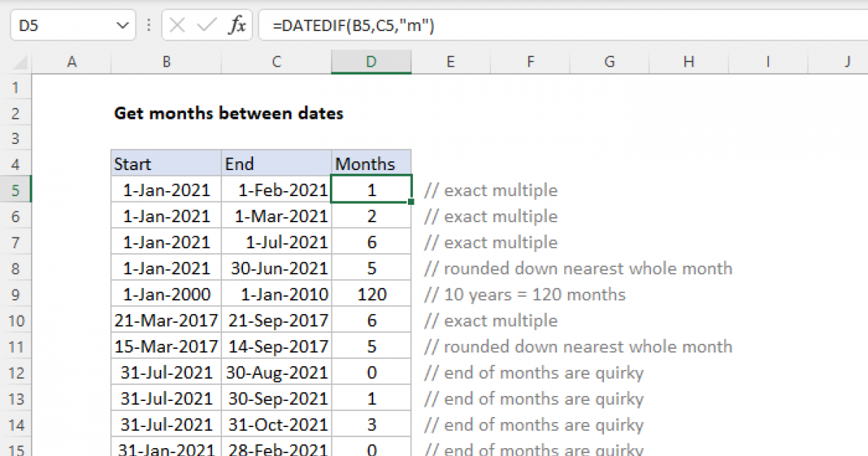Select the cell with 30-Jun-2021
This screenshot has width=868, height=456.
click(276, 269)
